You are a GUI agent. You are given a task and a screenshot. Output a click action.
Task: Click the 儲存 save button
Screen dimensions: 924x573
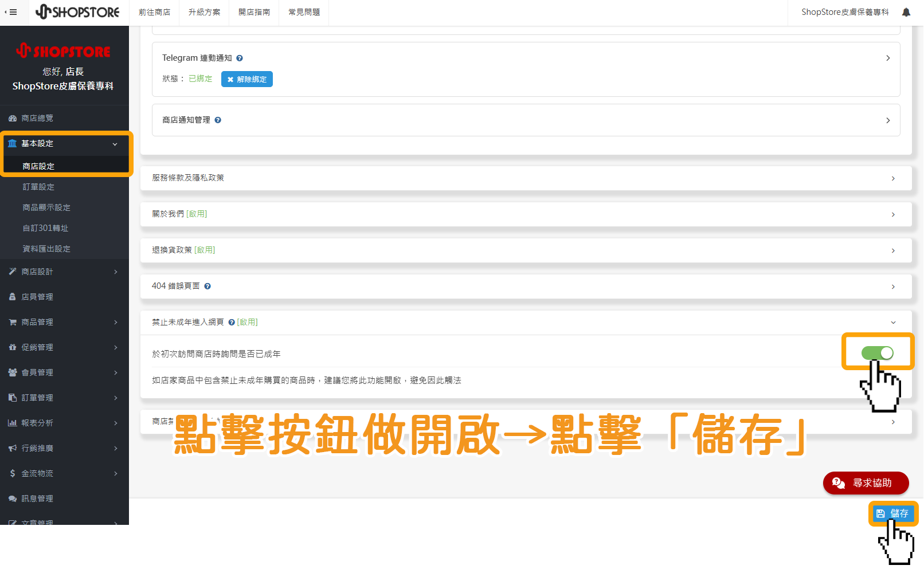894,513
